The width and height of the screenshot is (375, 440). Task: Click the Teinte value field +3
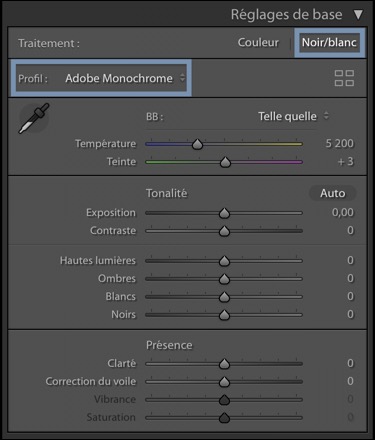click(x=345, y=162)
